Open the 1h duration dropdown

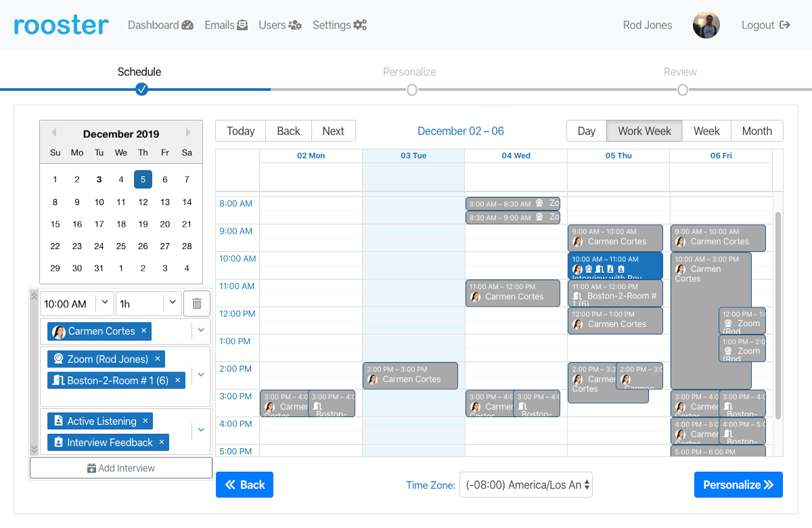pyautogui.click(x=172, y=303)
